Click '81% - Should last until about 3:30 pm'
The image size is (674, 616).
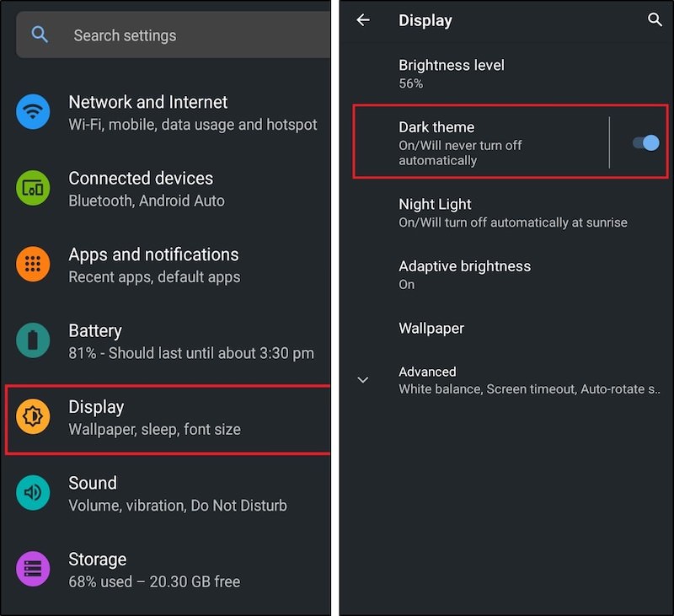coord(191,353)
